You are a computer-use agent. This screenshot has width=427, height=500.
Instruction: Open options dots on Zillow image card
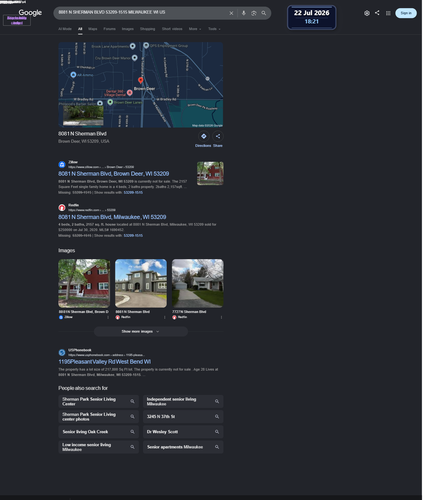click(x=108, y=317)
